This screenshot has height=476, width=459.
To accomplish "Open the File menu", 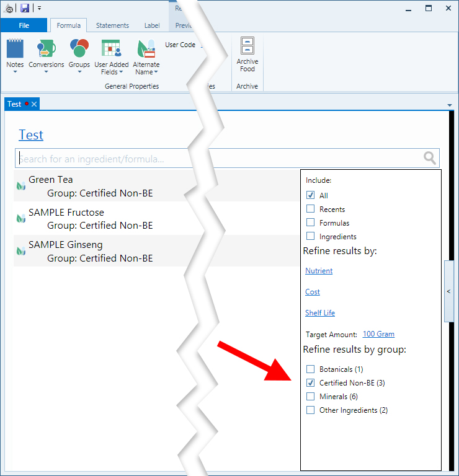I will click(x=24, y=25).
